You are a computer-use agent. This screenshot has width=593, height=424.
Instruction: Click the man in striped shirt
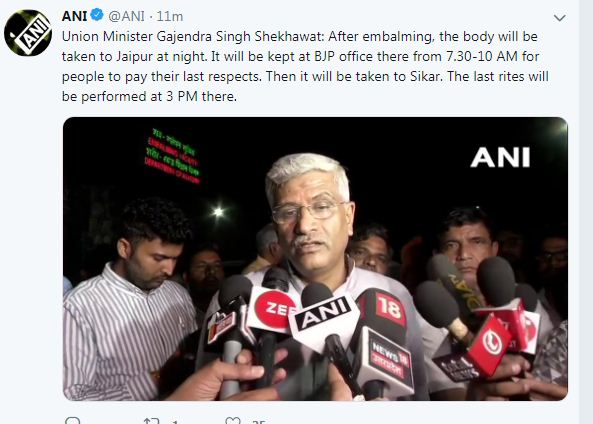pos(132,299)
